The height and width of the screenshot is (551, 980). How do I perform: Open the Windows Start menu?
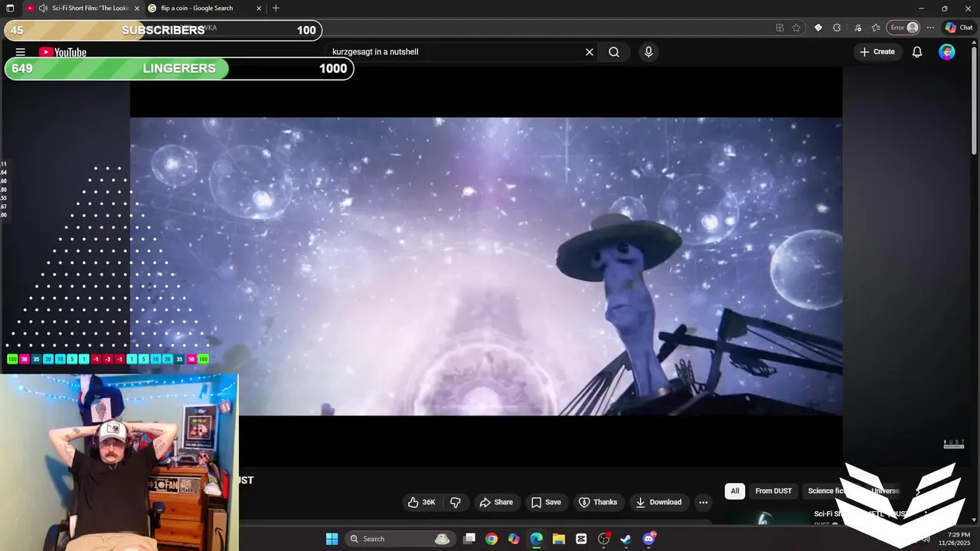point(332,539)
